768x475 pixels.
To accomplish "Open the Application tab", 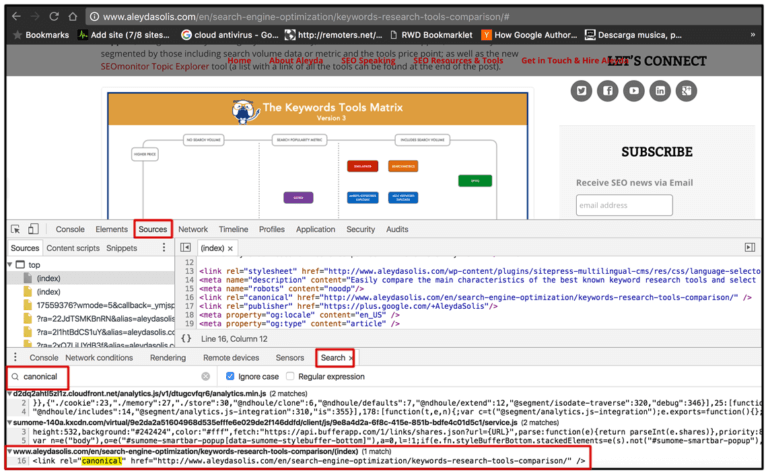I will 315,229.
